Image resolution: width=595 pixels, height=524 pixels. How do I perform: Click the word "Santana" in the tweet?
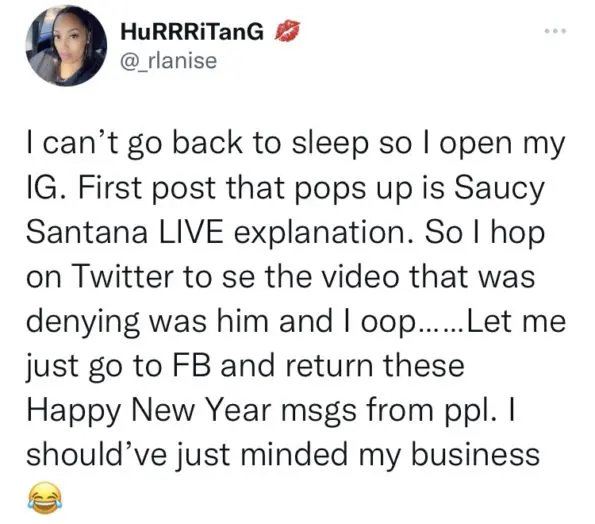click(87, 232)
